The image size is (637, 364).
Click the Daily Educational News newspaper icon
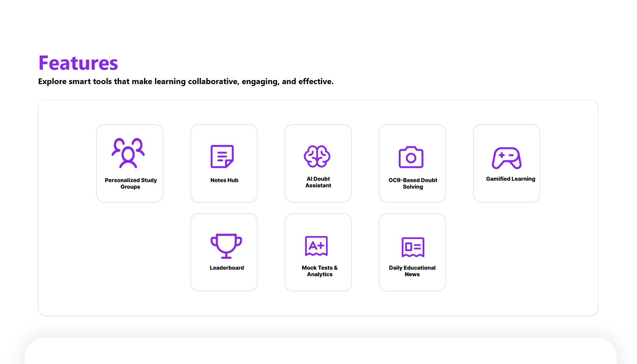point(413,246)
